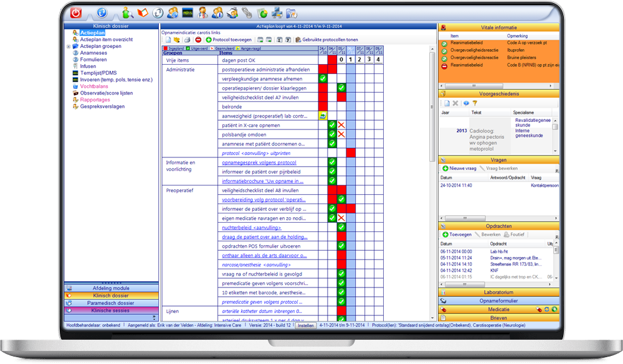Toggle green check for opnamegesprek volgens protocol
Screen dimensions: 623x364
click(x=332, y=162)
